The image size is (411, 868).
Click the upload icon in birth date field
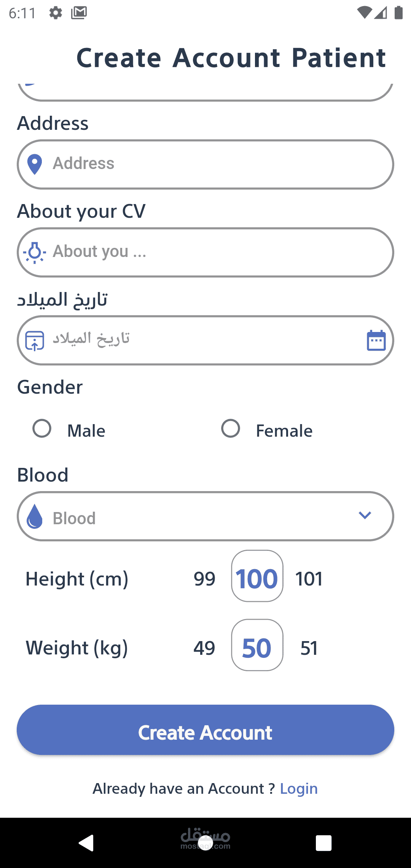click(x=35, y=340)
